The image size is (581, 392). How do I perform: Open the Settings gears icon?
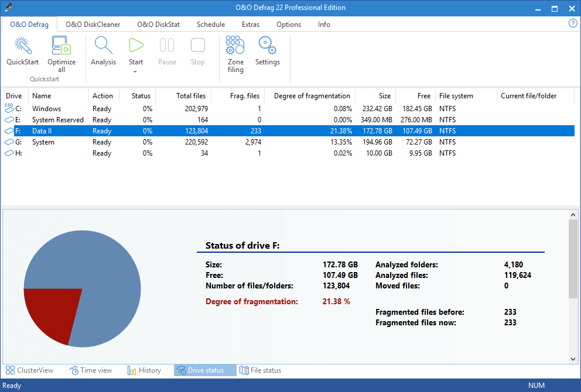[x=267, y=45]
